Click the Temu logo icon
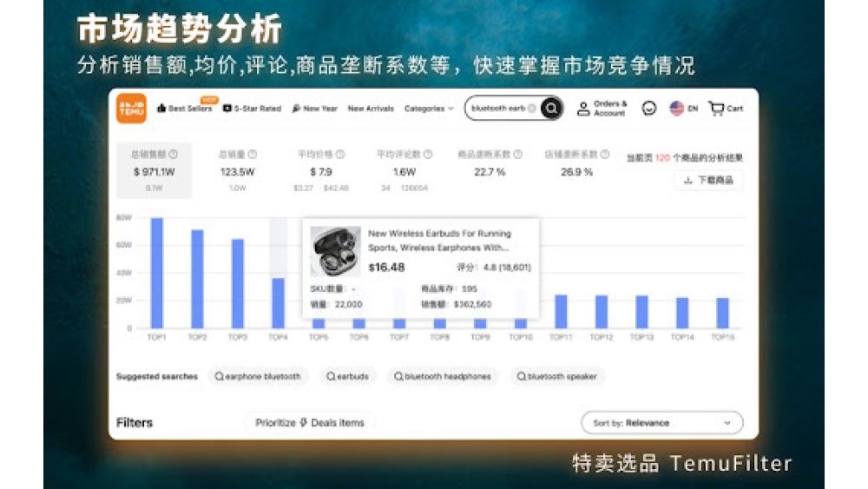This screenshot has height=489, width=868. click(x=132, y=109)
